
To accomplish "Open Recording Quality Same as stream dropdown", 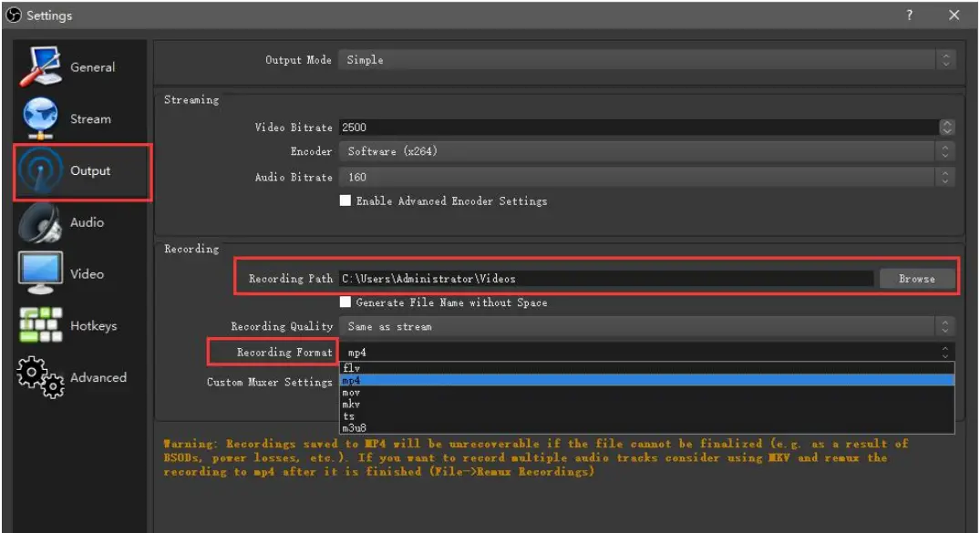I will pyautogui.click(x=647, y=326).
